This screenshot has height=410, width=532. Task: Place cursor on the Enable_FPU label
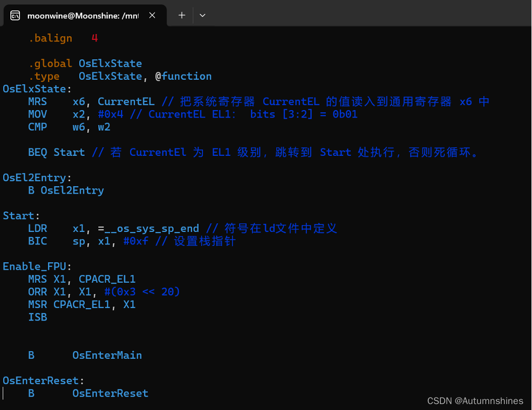pyautogui.click(x=35, y=266)
